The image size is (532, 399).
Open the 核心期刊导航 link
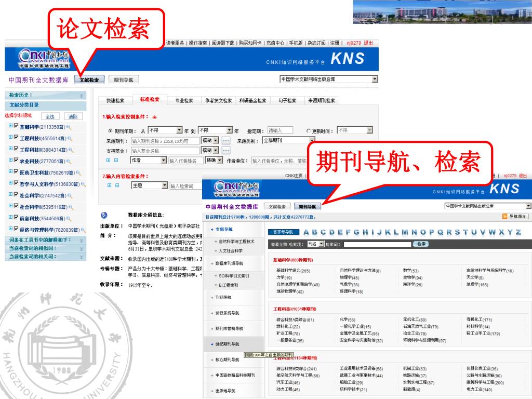228,360
